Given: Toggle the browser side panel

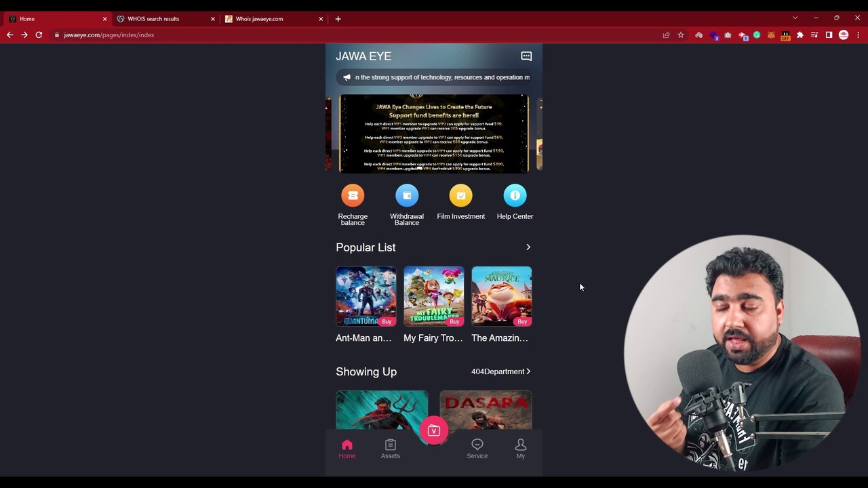Looking at the screenshot, I should (829, 35).
